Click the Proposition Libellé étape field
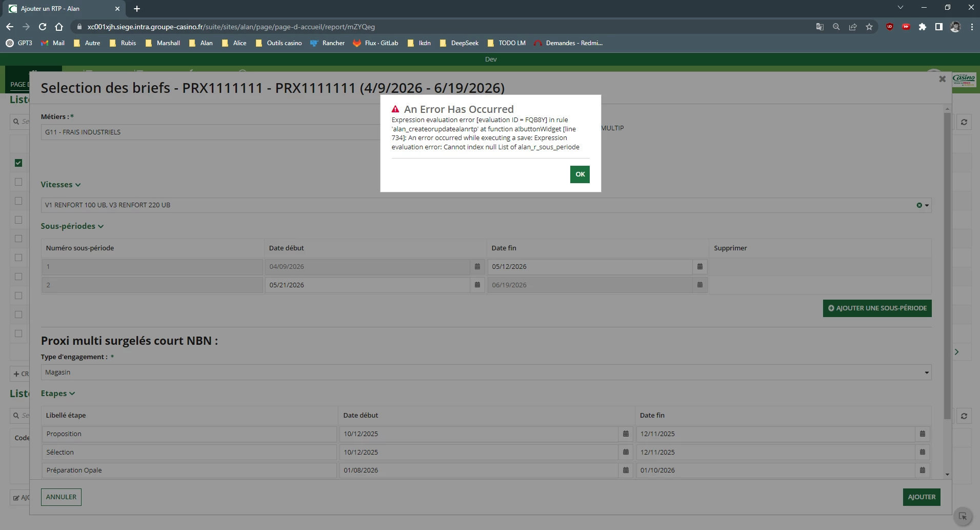Viewport: 980px width, 530px height. [189, 434]
